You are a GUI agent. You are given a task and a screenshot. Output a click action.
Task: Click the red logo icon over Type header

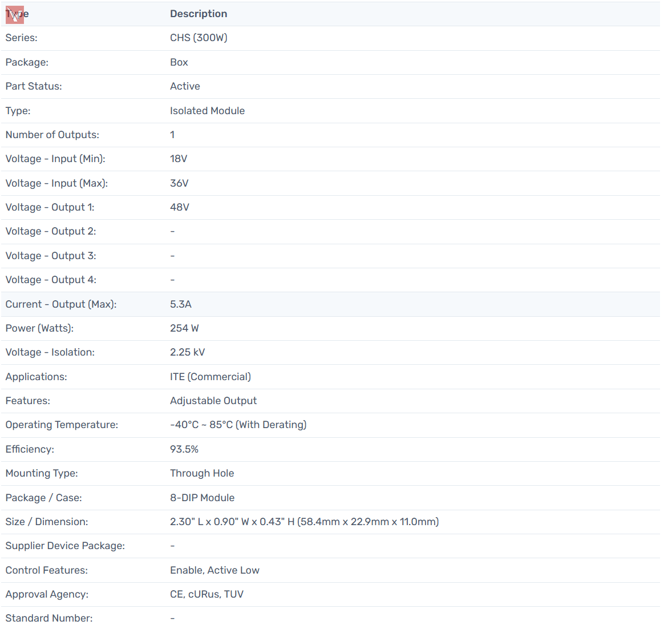click(x=15, y=15)
